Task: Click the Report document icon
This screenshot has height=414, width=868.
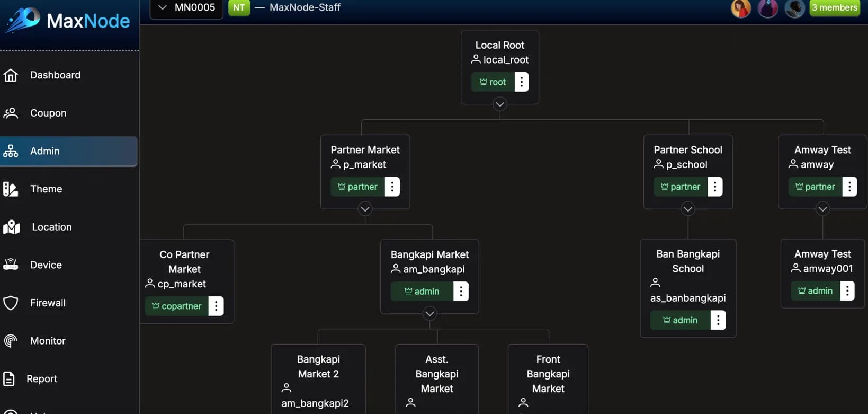Action: point(9,379)
